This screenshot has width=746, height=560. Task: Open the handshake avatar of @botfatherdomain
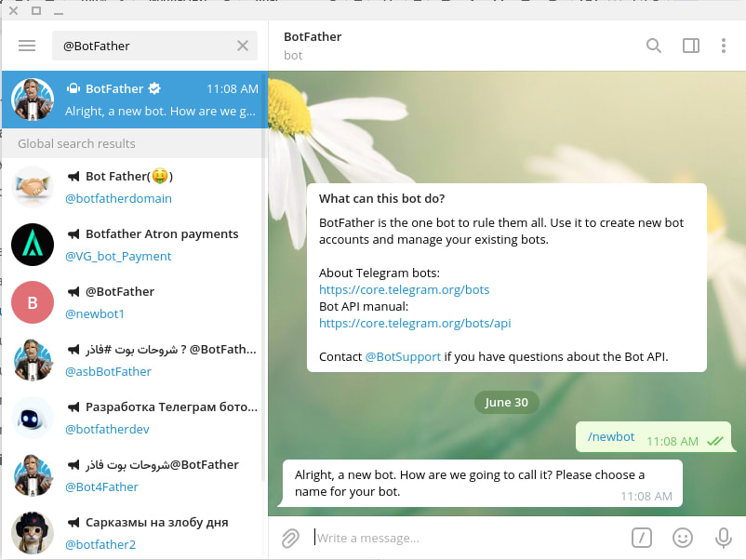point(33,187)
